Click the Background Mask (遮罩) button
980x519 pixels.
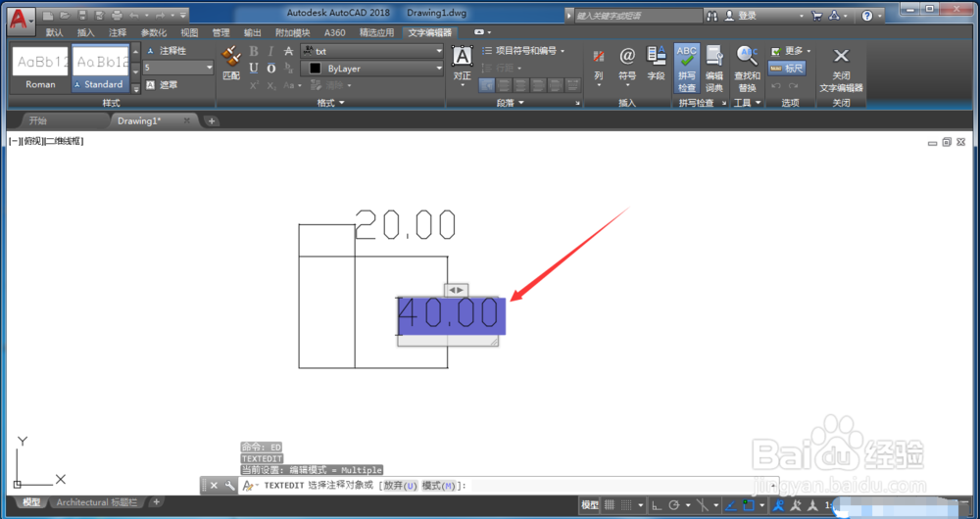coord(162,84)
